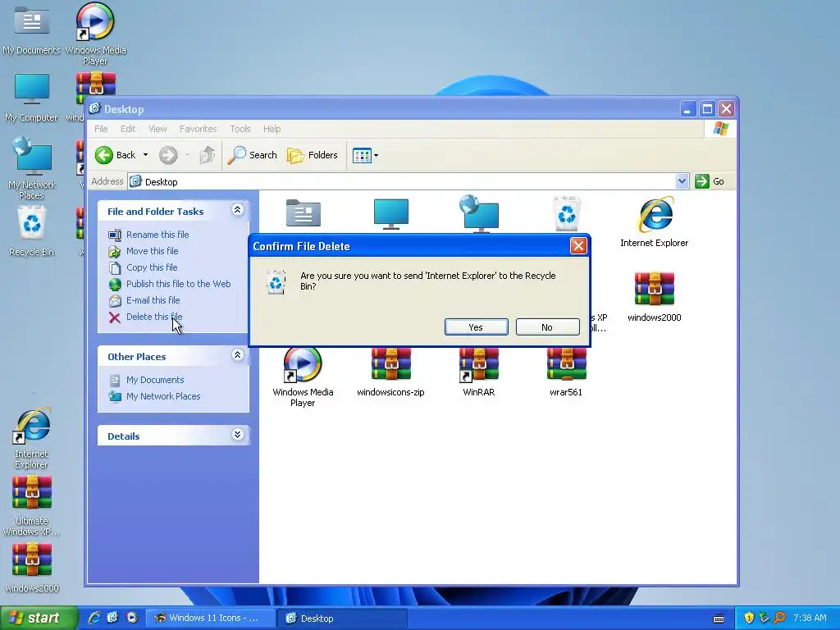
Task: Toggle the Folders pane button
Action: [x=313, y=155]
